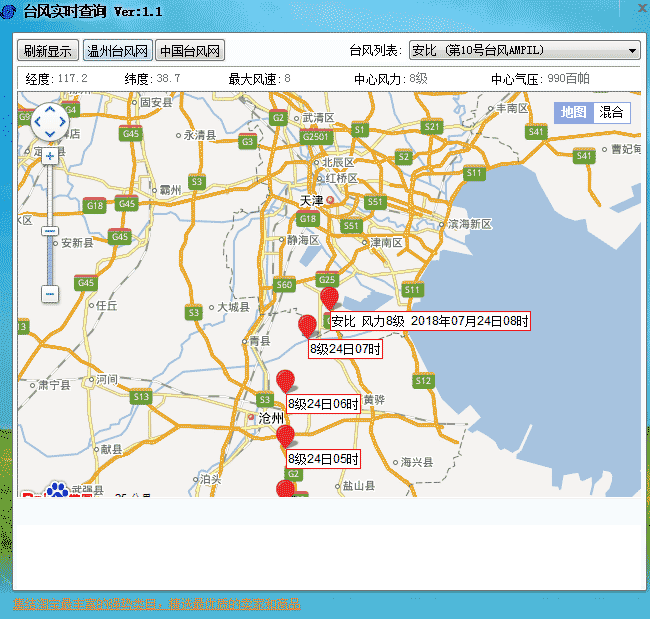The height and width of the screenshot is (619, 650).
Task: Zoom in with the plus button
Action: 50,156
